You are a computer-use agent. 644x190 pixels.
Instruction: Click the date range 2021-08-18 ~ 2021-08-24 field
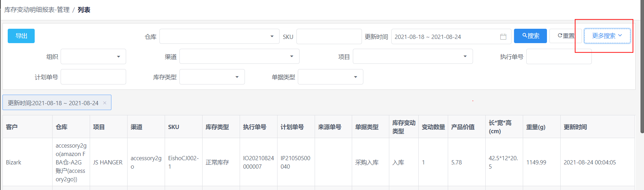[451, 36]
